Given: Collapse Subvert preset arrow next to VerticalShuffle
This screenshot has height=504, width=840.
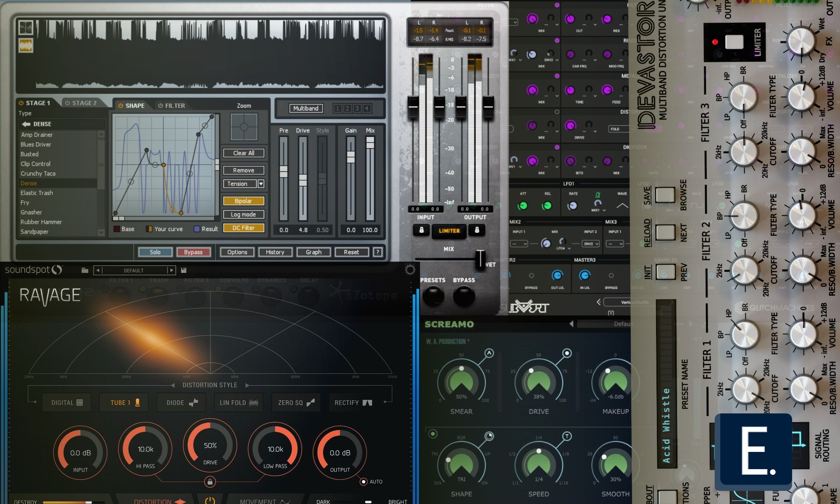Looking at the screenshot, I should tap(598, 302).
